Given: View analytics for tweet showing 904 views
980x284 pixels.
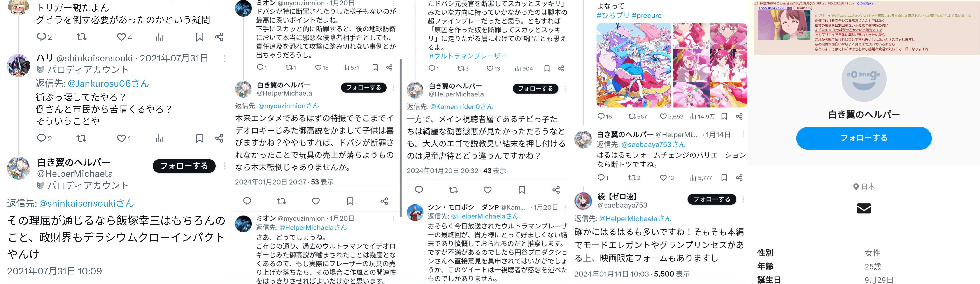Looking at the screenshot, I should [x=524, y=68].
